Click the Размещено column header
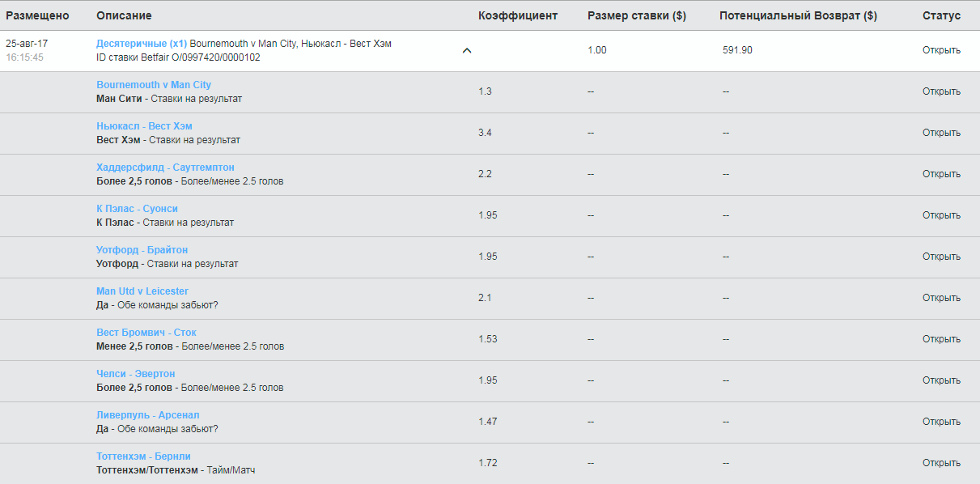Image resolution: width=980 pixels, height=484 pixels. coord(37,15)
